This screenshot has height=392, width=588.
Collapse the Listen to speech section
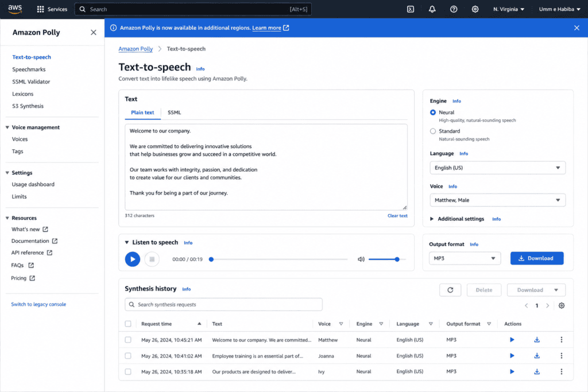point(127,242)
